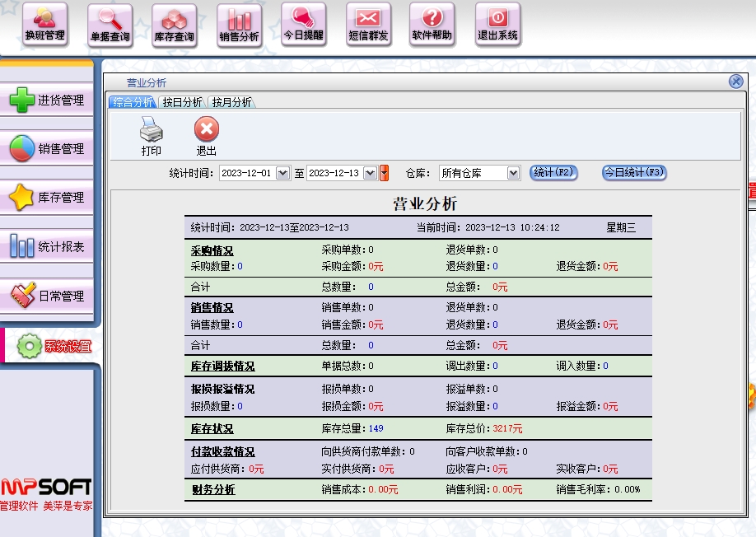The height and width of the screenshot is (537, 756).
Task: Click the 打印 printer icon
Action: (152, 135)
